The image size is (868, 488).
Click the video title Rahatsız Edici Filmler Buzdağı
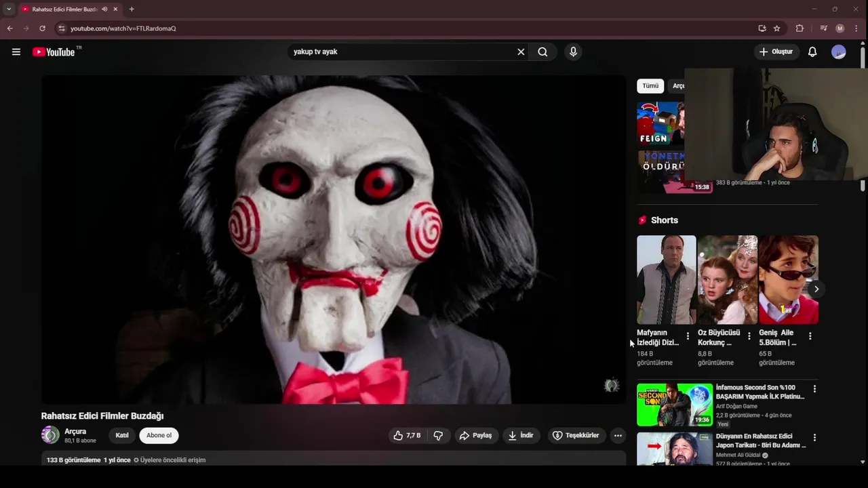tap(102, 415)
